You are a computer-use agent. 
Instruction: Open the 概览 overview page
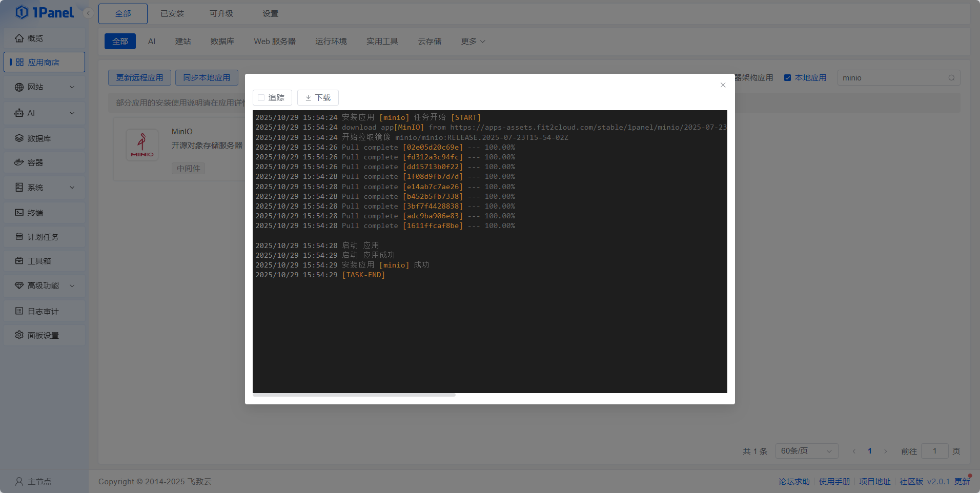click(x=44, y=38)
